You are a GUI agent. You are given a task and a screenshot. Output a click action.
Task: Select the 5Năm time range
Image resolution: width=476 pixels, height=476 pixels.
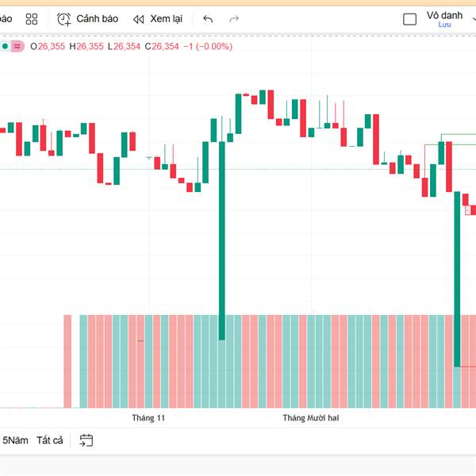point(15,440)
